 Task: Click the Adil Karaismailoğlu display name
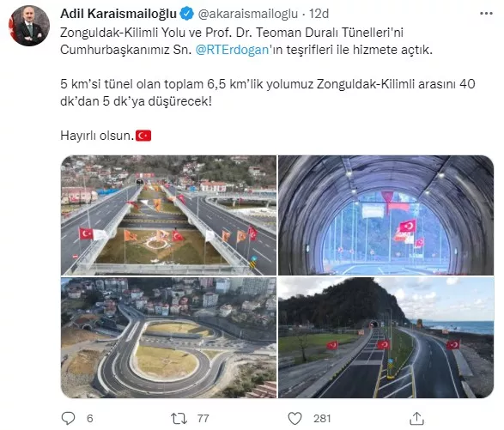[x=118, y=14]
